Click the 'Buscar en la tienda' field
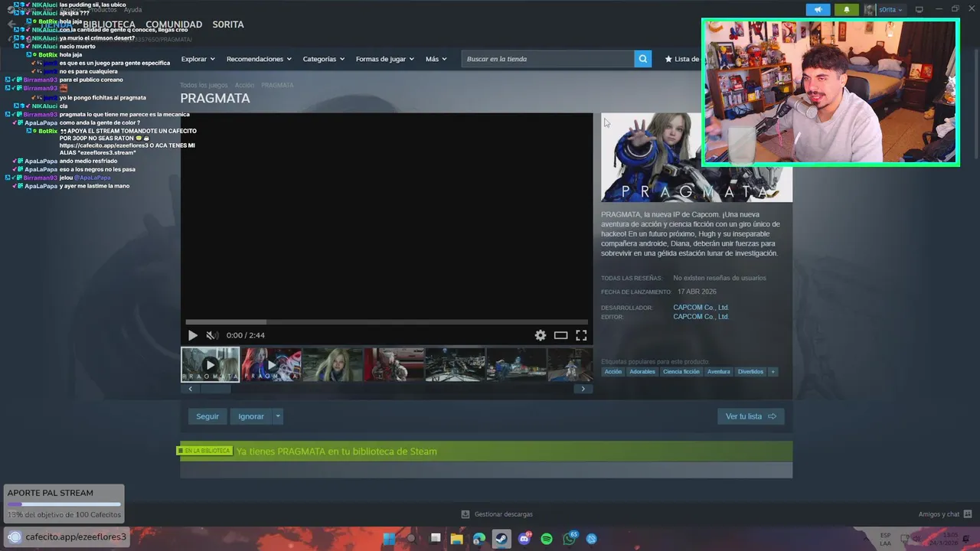Screen dimensions: 980x551 point(548,59)
